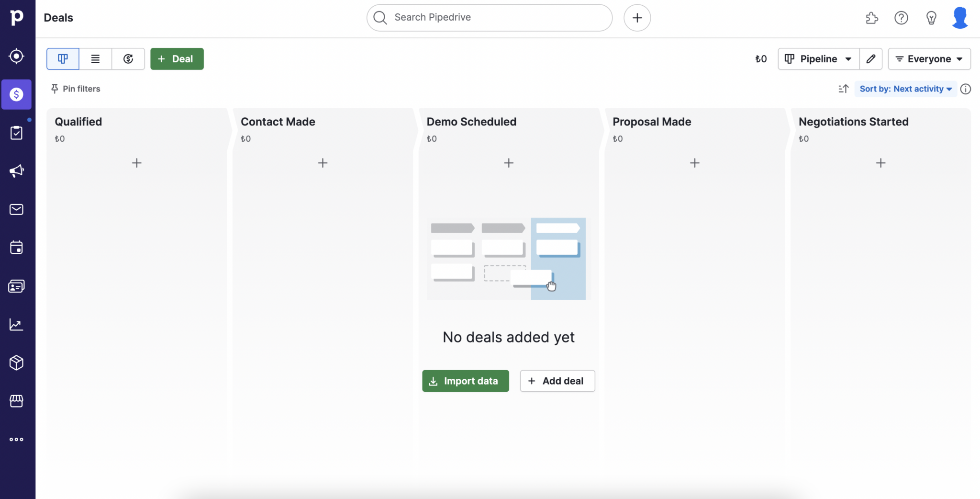980x499 pixels.
Task: Open the Everyone filter dropdown
Action: 929,58
